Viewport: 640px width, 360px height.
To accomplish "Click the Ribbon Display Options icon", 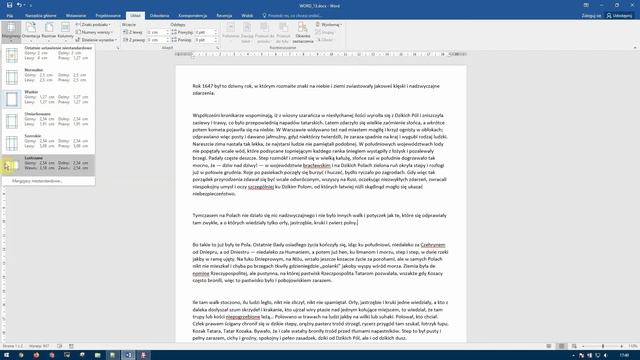I will [586, 5].
